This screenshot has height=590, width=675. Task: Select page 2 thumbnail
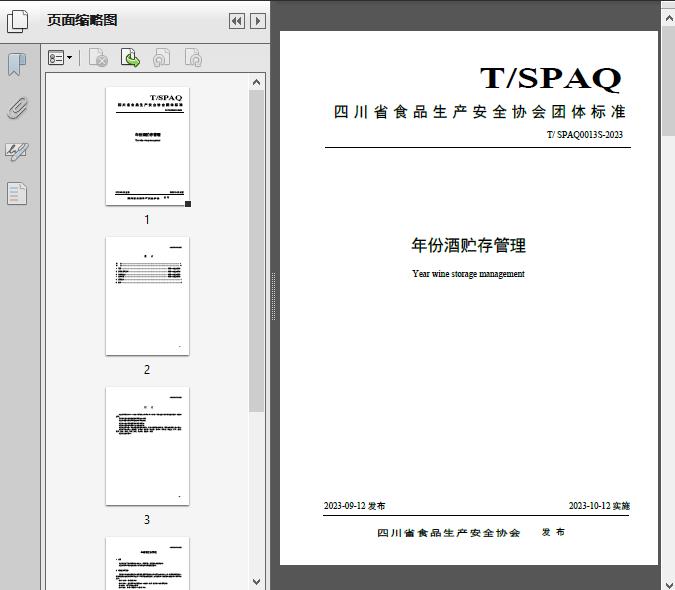[x=147, y=296]
